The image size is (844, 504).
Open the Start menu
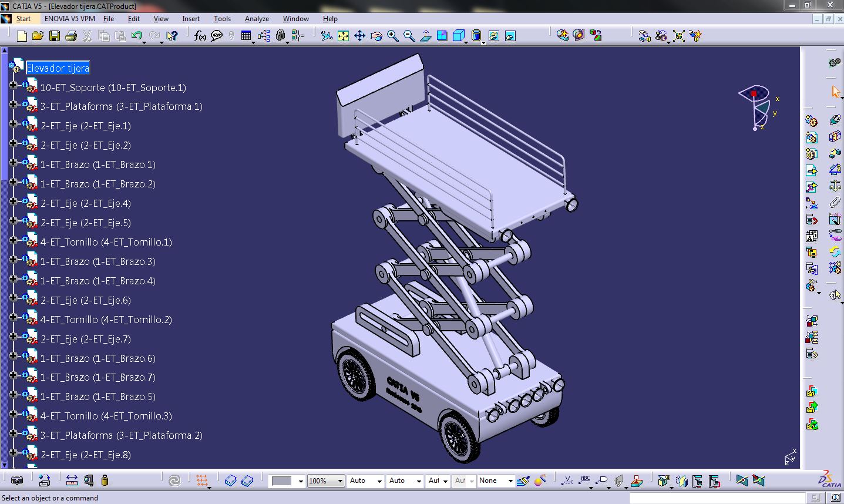click(x=23, y=19)
